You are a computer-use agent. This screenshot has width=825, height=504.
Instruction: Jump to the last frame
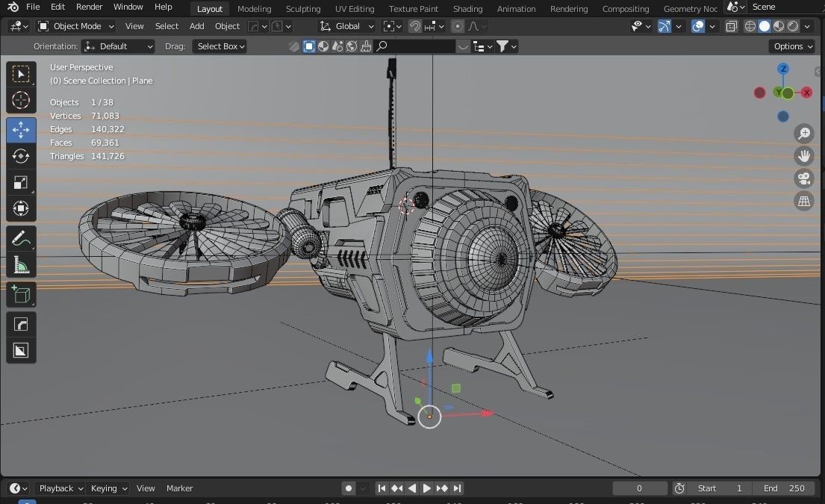click(x=457, y=488)
